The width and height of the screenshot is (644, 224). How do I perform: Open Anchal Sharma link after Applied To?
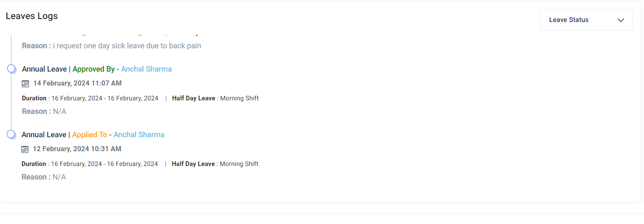pos(139,135)
